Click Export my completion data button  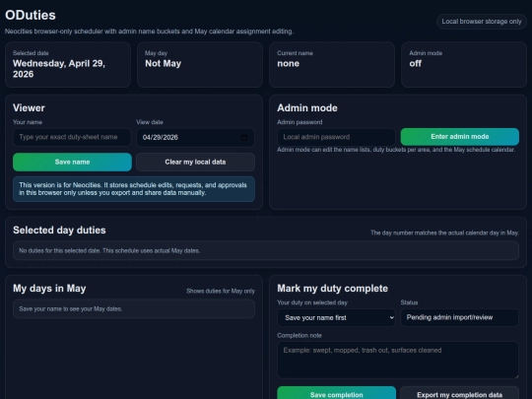pos(460,393)
